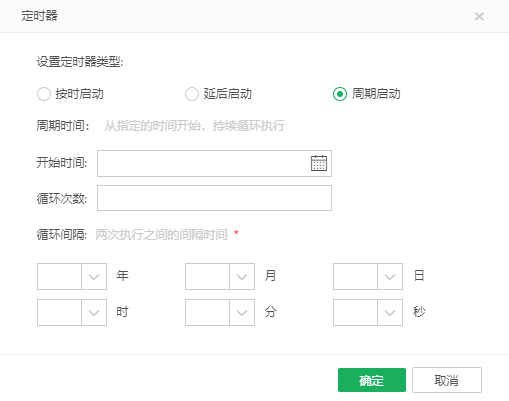The width and height of the screenshot is (509, 401).
Task: Click into the 秒 value text box
Action: pyautogui.click(x=355, y=312)
